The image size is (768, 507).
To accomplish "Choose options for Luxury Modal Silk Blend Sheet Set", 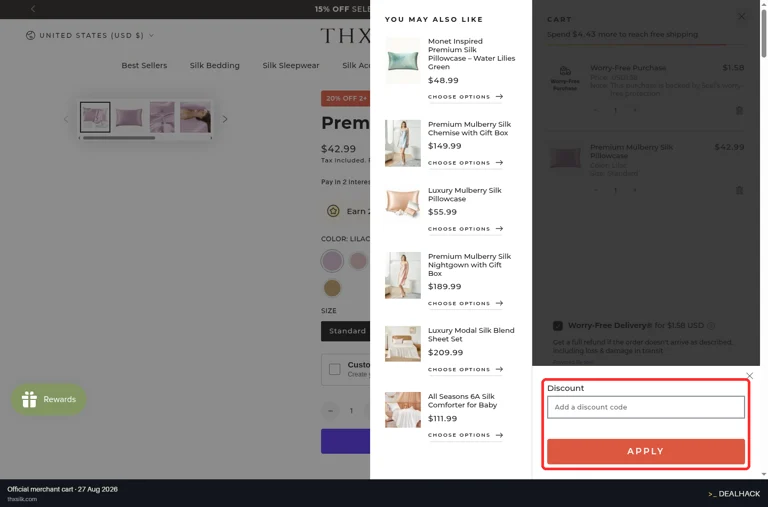I will click(x=465, y=369).
